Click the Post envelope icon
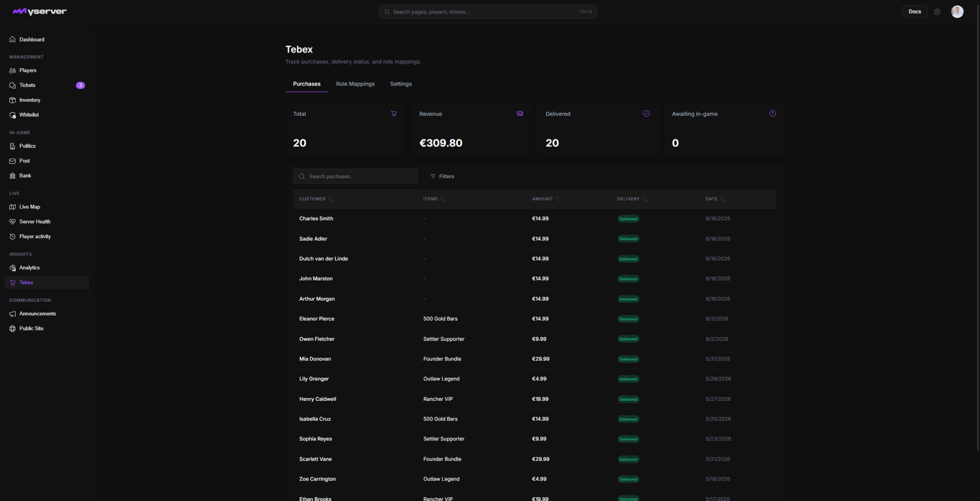The height and width of the screenshot is (501, 980). [x=13, y=161]
